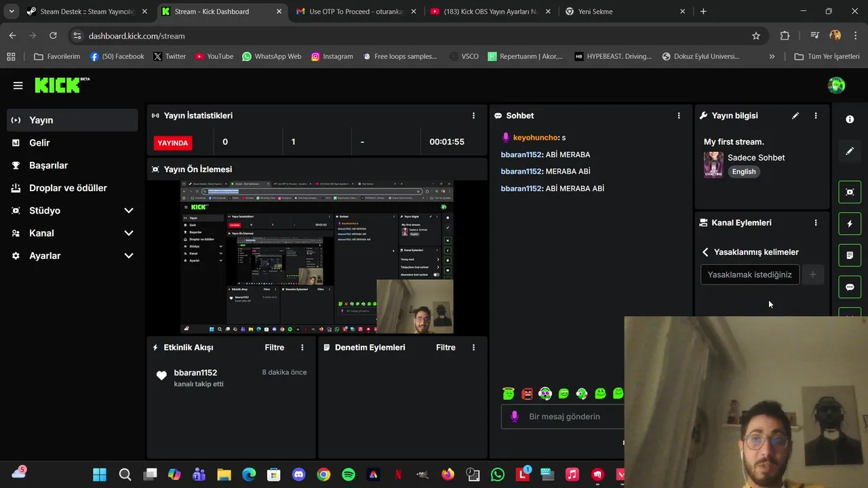Open the Chrome extensions puzzle icon

point(785,36)
